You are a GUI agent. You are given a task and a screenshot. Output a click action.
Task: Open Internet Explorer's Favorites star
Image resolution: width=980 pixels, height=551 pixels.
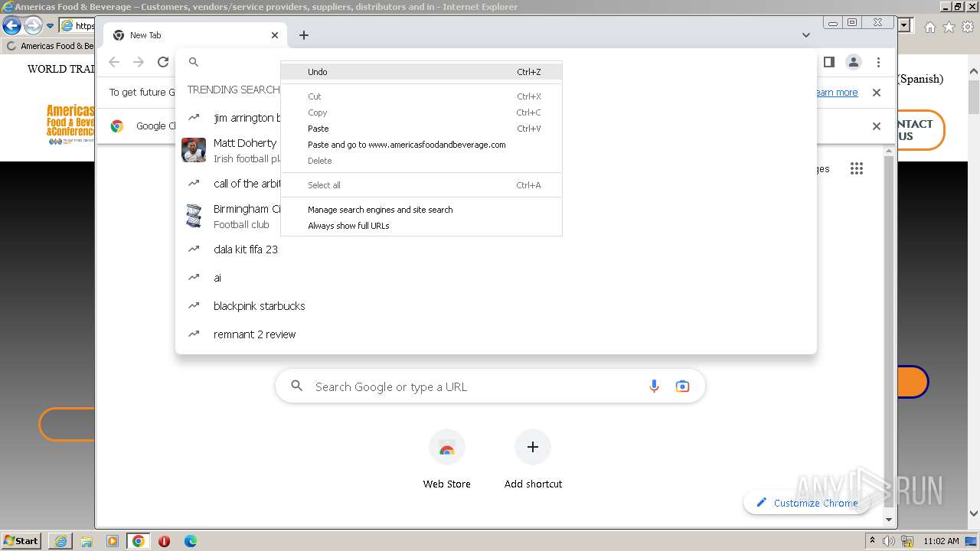(x=949, y=27)
